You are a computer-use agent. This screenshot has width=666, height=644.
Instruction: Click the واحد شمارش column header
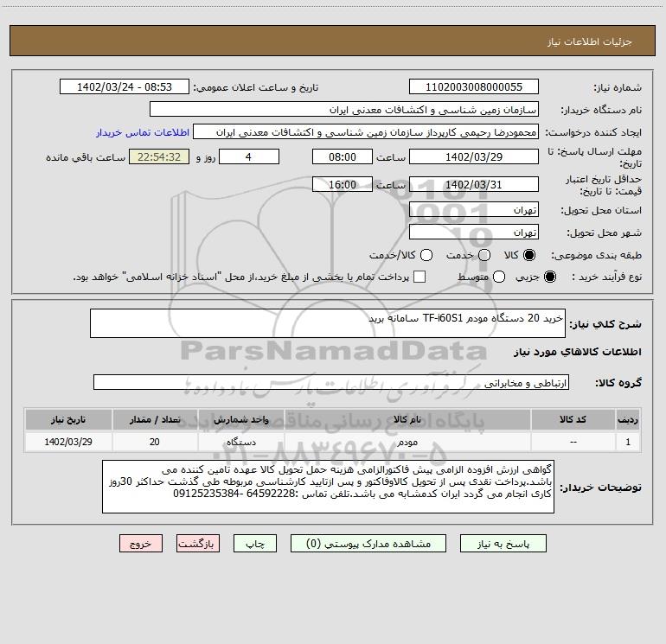240,419
